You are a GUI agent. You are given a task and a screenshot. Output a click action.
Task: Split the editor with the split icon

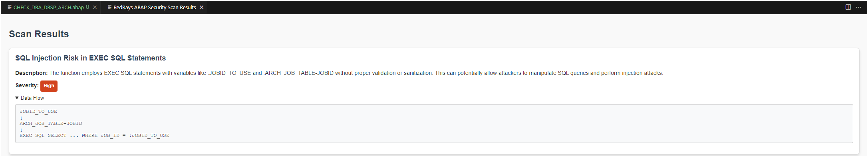point(848,7)
